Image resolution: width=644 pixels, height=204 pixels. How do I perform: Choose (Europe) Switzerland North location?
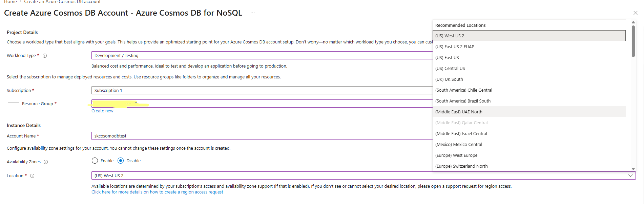529,166
